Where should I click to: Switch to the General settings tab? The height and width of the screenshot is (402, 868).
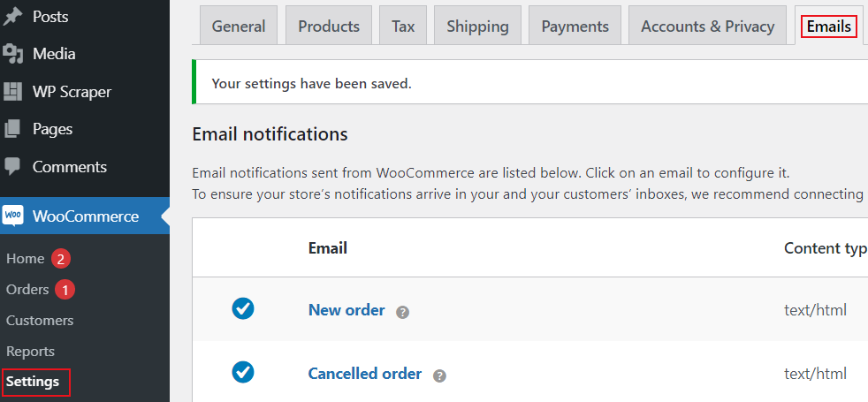click(x=239, y=26)
